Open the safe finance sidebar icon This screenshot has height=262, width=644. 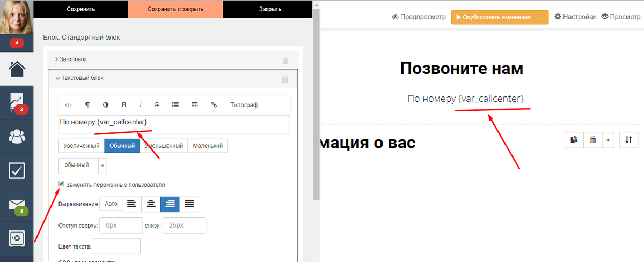17,238
